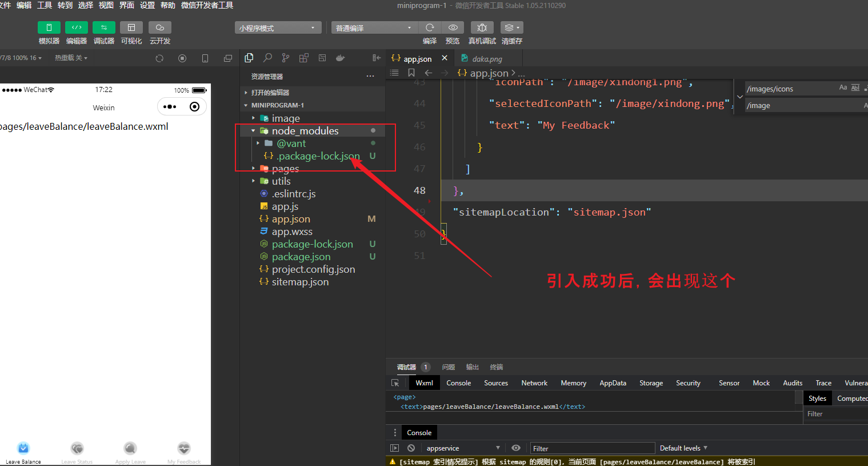868x466 pixels.
Task: Open the Cloud Development button
Action: click(x=160, y=27)
